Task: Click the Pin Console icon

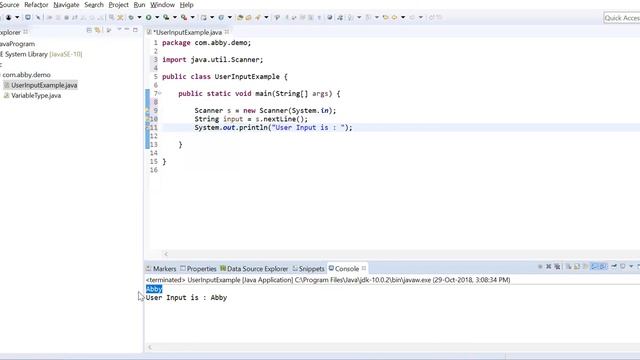Action: point(614,267)
